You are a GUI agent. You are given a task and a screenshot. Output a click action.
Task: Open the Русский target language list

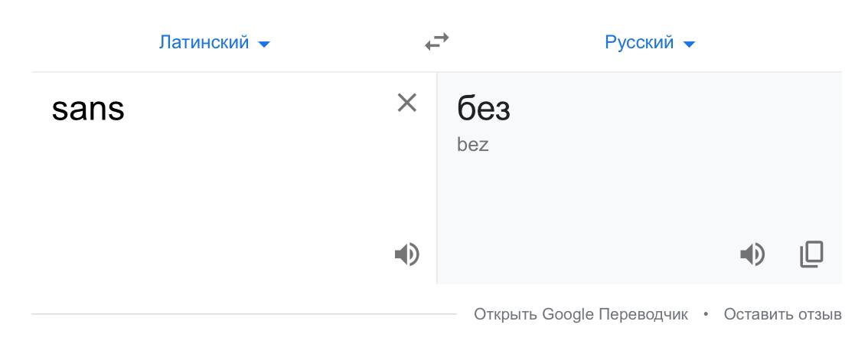(x=649, y=42)
